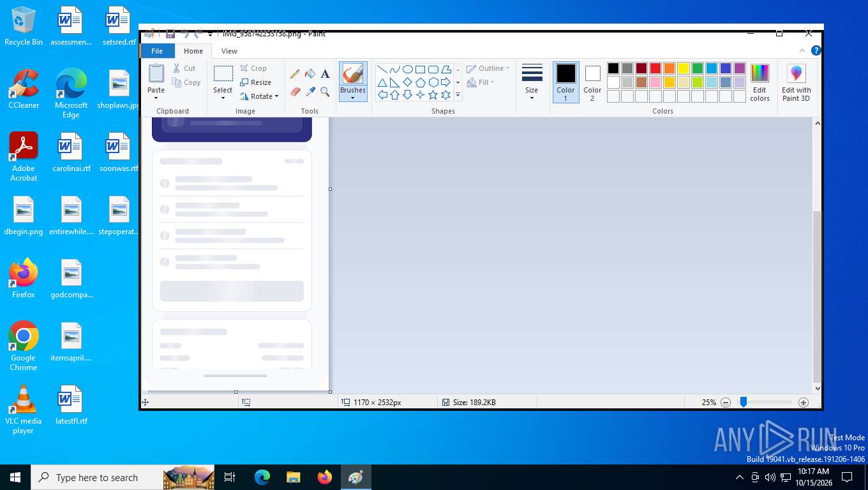Expand the Select dropdown arrow
868x490 pixels.
pos(223,98)
